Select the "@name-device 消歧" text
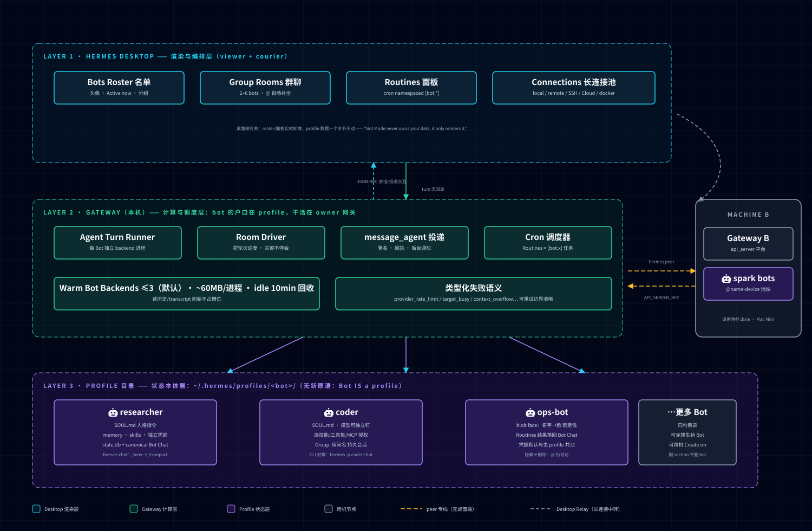This screenshot has width=812, height=531. point(748,289)
